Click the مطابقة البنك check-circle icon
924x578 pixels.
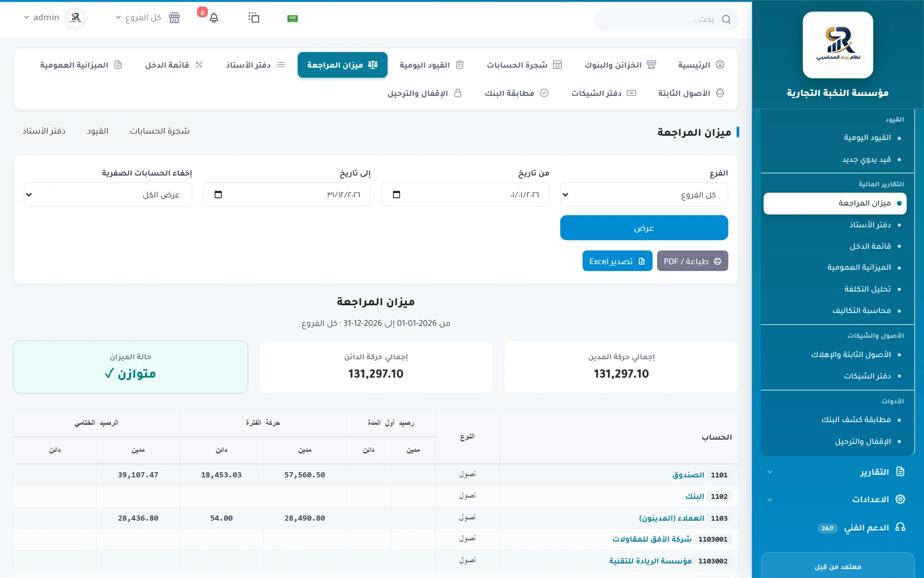[x=544, y=93]
